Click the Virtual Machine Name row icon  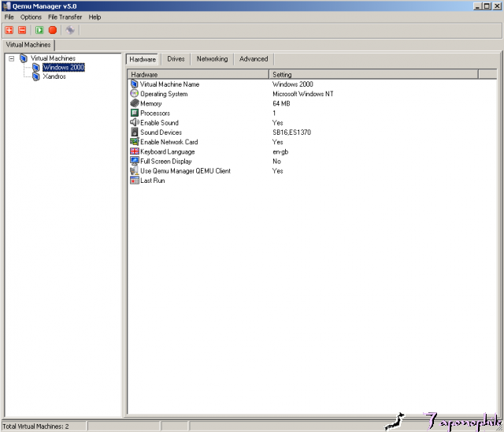[135, 84]
